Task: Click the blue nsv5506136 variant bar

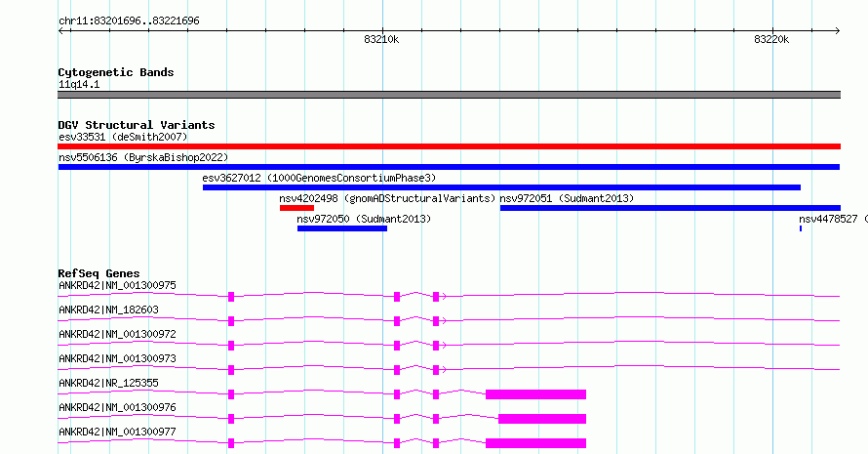Action: 449,167
